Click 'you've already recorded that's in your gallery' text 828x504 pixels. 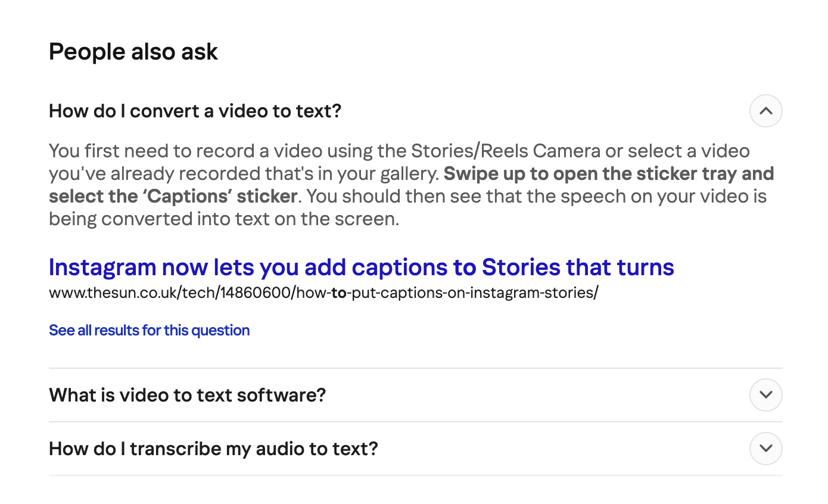244,173
